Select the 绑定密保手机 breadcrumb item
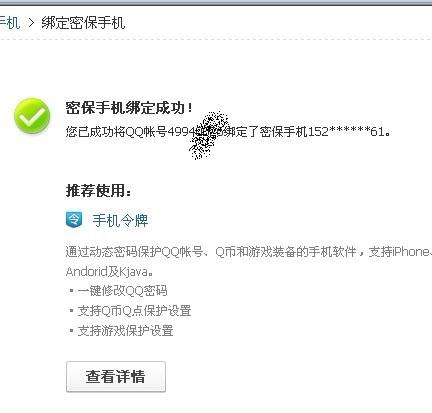This screenshot has height=413, width=432. tap(83, 23)
